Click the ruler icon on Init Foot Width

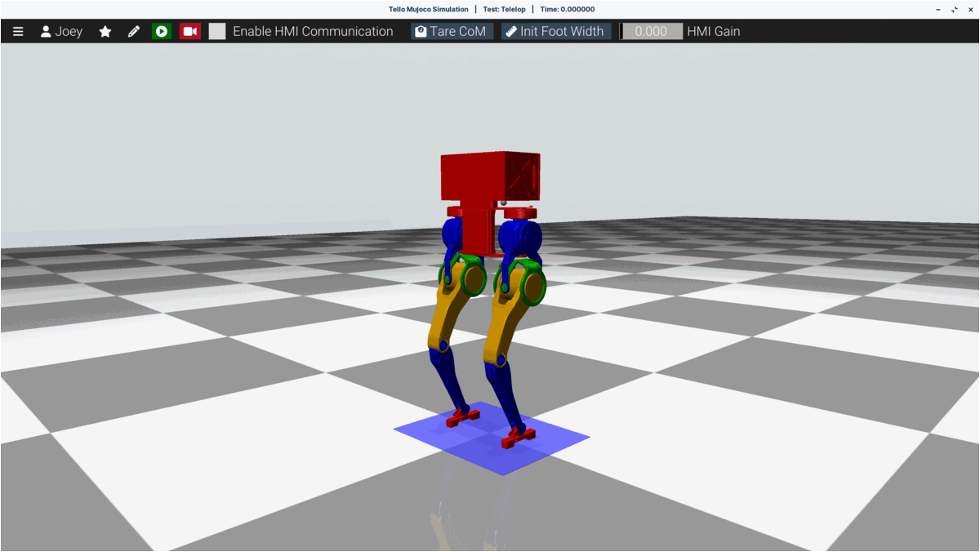(511, 32)
